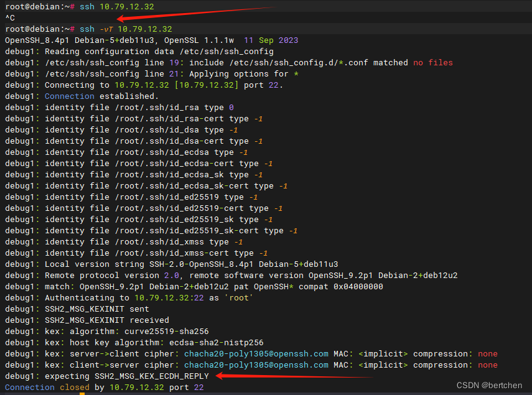Select the chacha20-poly1305@openssh.com cipher text

258,353
